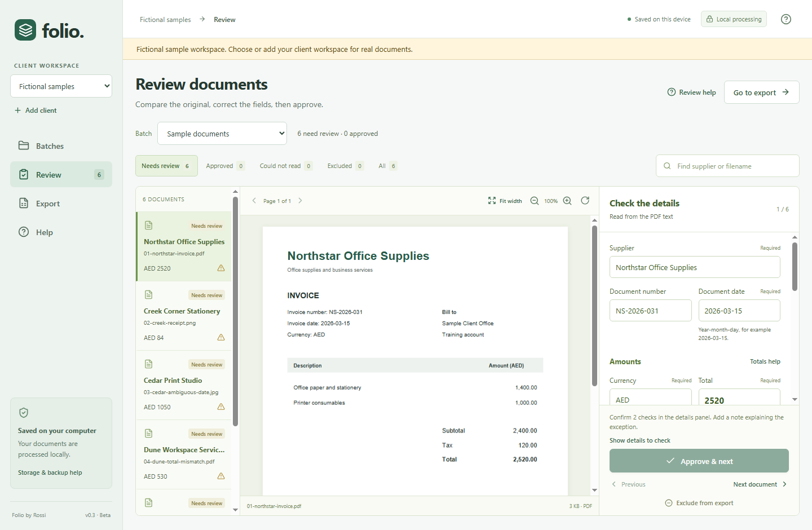The height and width of the screenshot is (530, 812).
Task: Select Creek Corner Stationery document
Action: [184, 316]
